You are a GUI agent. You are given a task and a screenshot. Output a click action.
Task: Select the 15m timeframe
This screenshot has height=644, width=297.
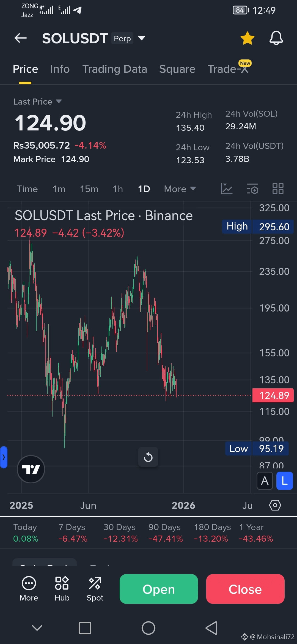click(89, 189)
